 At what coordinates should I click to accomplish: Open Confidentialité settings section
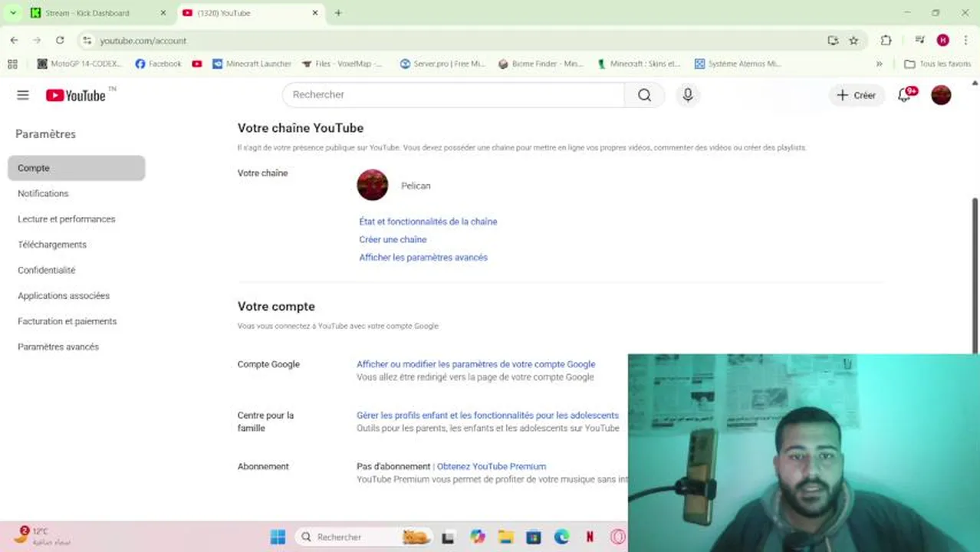pyautogui.click(x=46, y=270)
